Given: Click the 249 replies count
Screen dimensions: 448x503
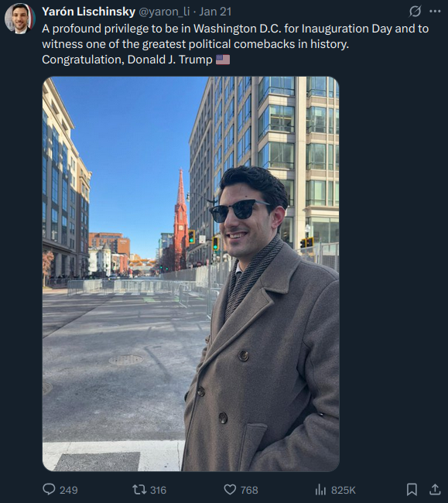Looking at the screenshot, I should coord(69,490).
